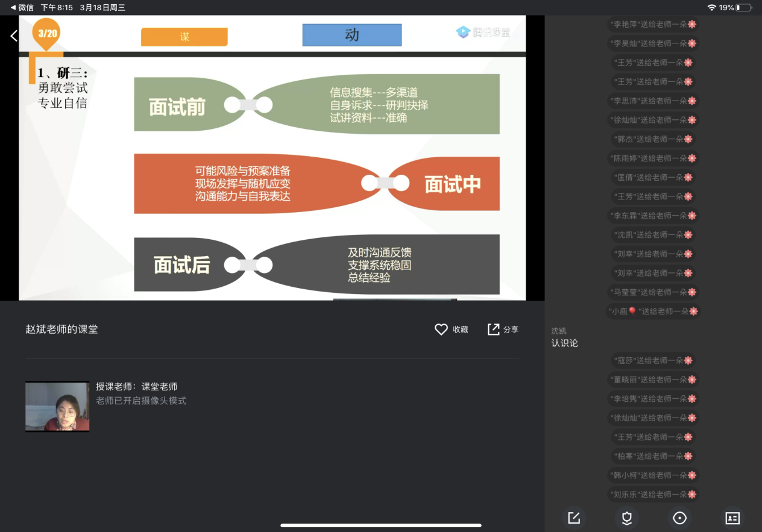This screenshot has width=762, height=532.
Task: Click the 面试中 orange banner
Action: [x=453, y=184]
